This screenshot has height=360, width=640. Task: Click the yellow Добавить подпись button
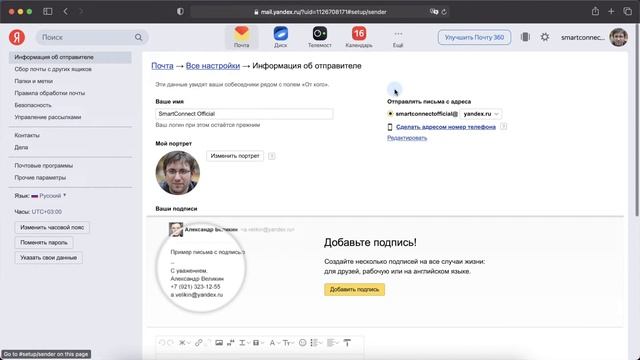[354, 289]
